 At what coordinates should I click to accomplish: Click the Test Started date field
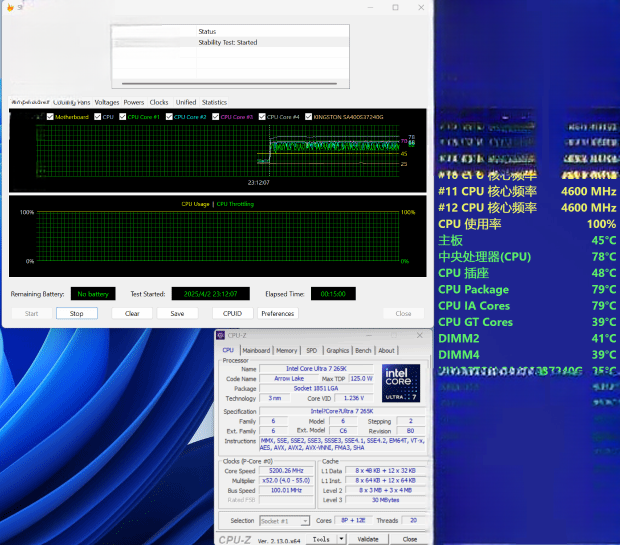click(210, 294)
